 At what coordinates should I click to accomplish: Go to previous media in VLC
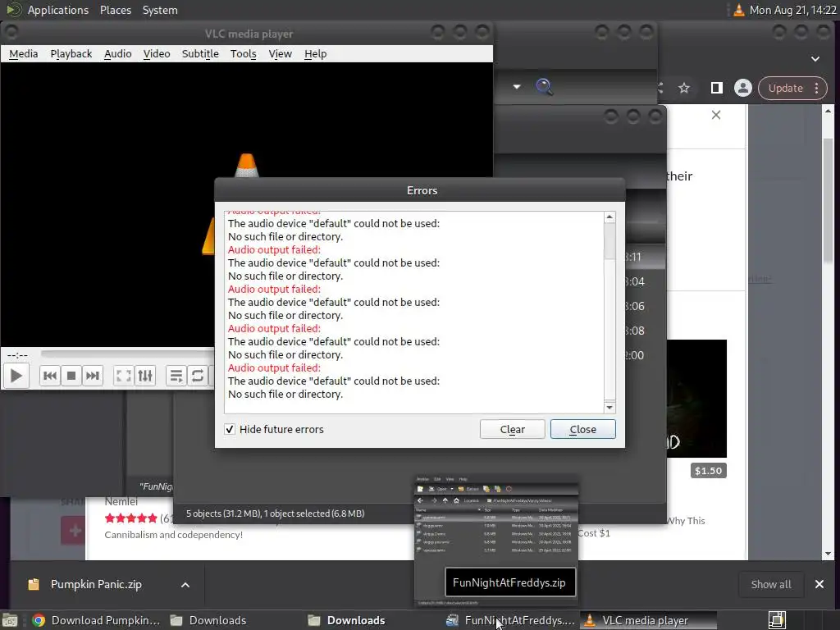pos(50,376)
